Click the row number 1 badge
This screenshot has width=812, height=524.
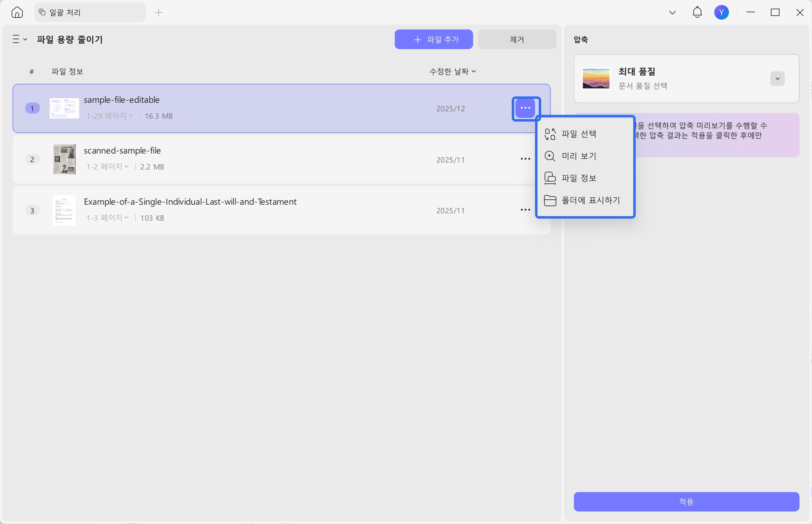[x=32, y=108]
